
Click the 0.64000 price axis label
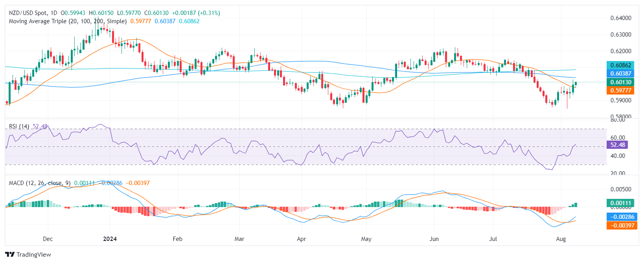[x=621, y=18]
